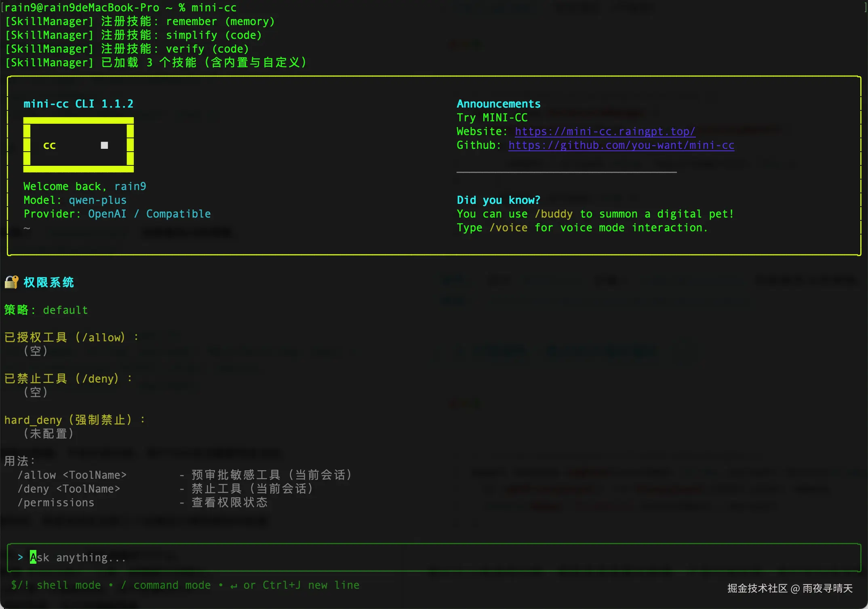
Task: Click the yellow CC logo box
Action: click(78, 145)
